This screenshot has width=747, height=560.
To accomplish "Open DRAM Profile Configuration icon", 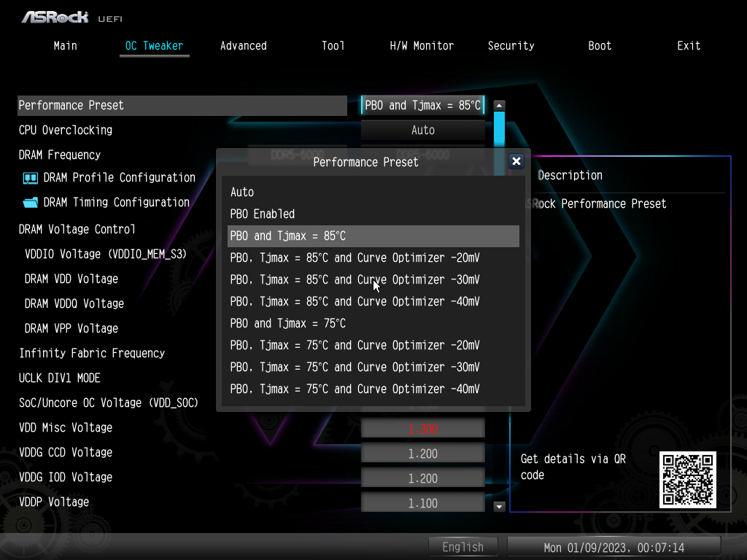I will point(31,178).
